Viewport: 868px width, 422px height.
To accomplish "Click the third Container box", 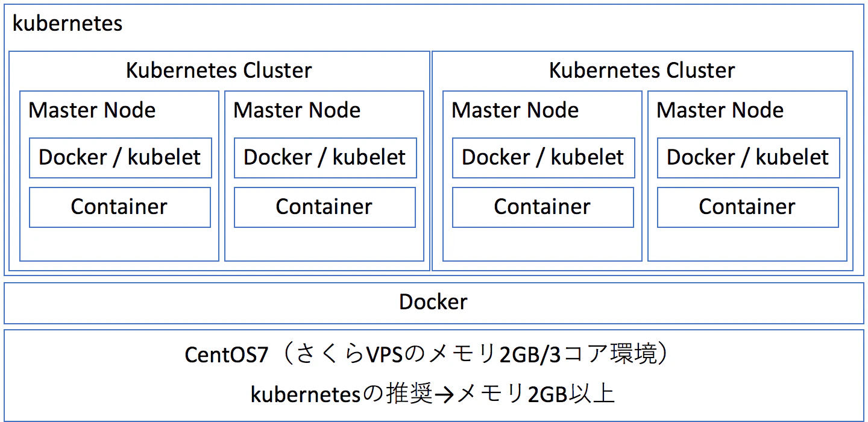I will pyautogui.click(x=543, y=207).
